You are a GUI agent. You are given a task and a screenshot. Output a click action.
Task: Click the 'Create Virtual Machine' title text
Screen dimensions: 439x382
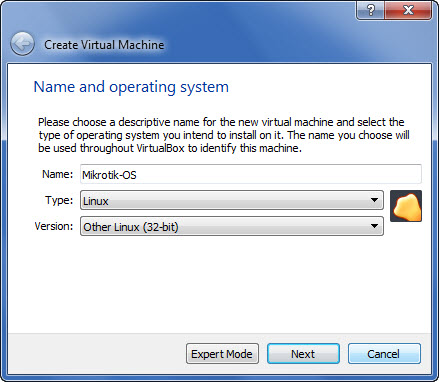(104, 45)
